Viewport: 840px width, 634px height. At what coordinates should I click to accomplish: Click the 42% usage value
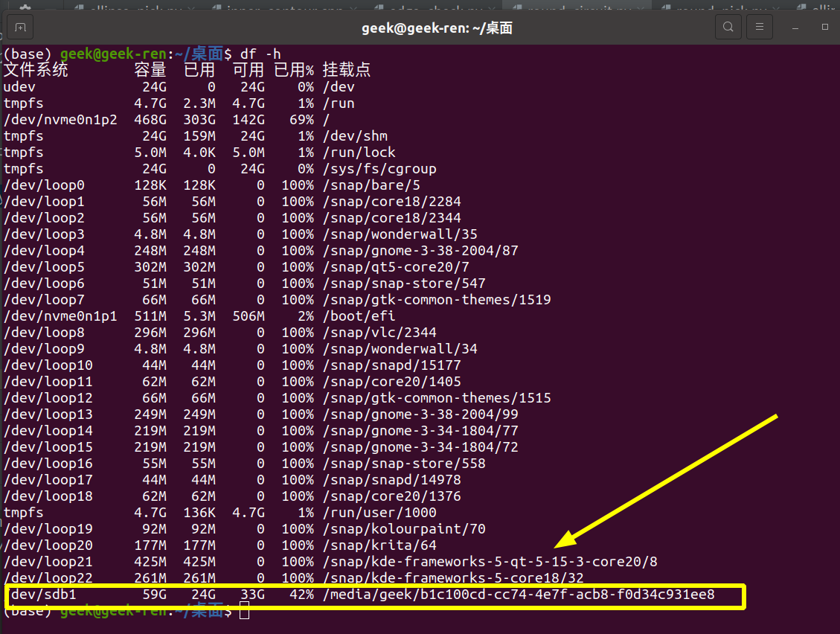pyautogui.click(x=302, y=595)
